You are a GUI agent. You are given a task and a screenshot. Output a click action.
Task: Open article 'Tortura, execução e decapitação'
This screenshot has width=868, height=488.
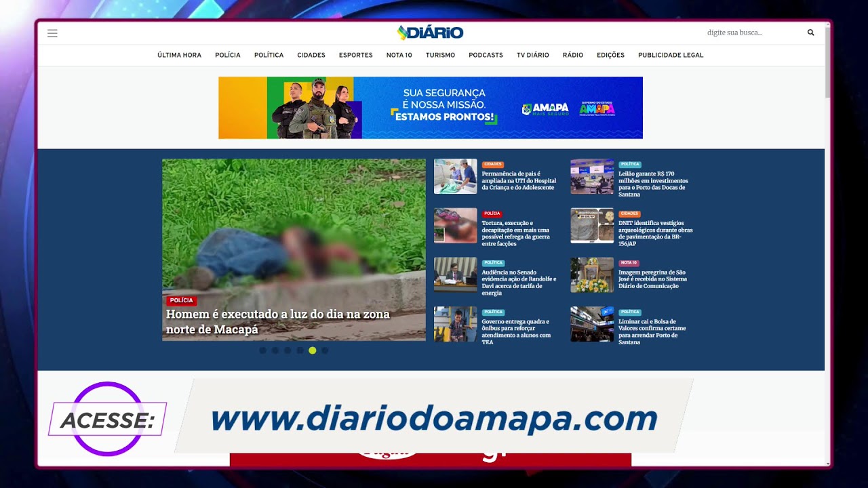point(515,233)
